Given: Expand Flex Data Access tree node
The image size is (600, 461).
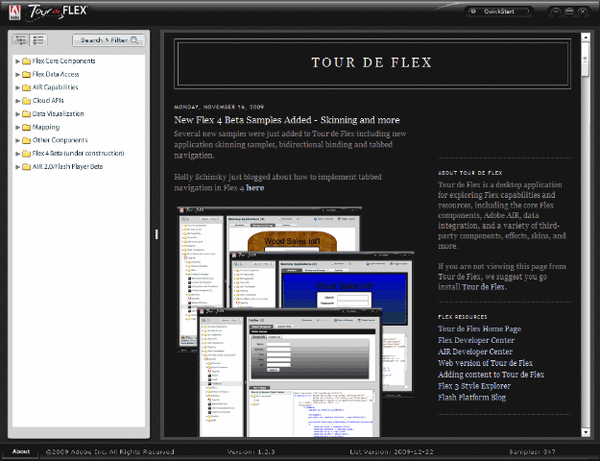Looking at the screenshot, I should (x=18, y=74).
